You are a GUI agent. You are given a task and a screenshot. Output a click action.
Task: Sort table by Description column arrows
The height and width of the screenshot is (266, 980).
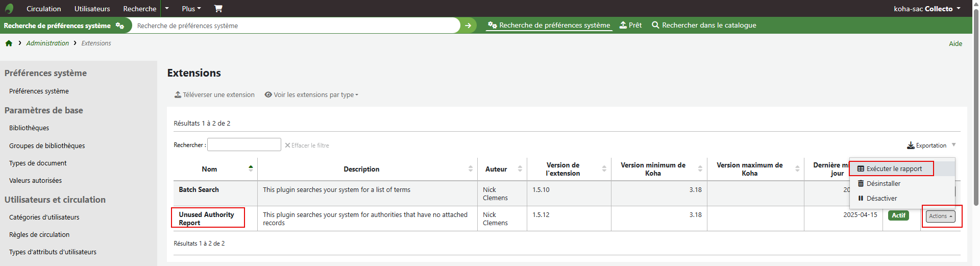470,169
